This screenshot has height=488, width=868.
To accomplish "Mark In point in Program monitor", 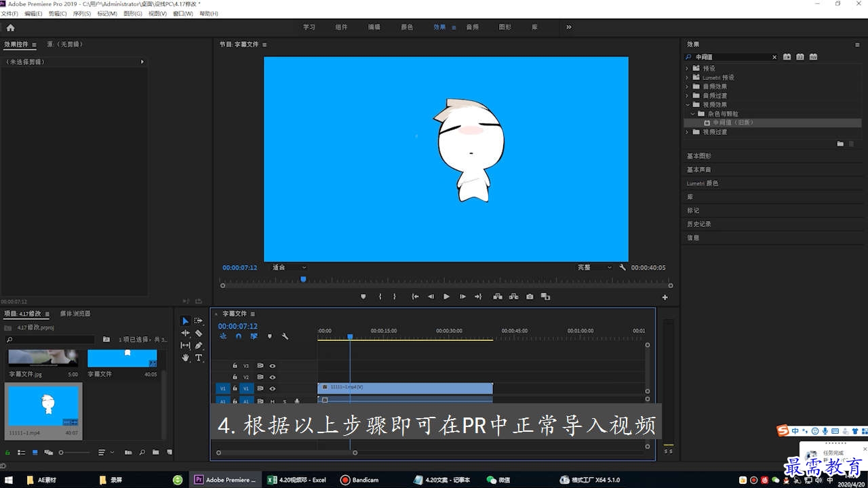I will 380,296.
